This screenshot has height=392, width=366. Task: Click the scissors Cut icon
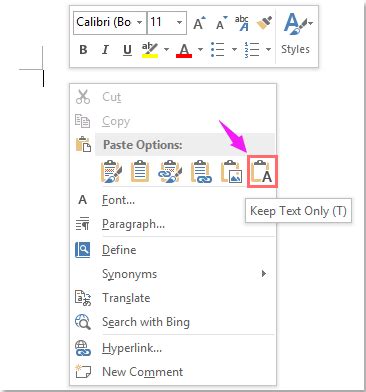(x=83, y=97)
